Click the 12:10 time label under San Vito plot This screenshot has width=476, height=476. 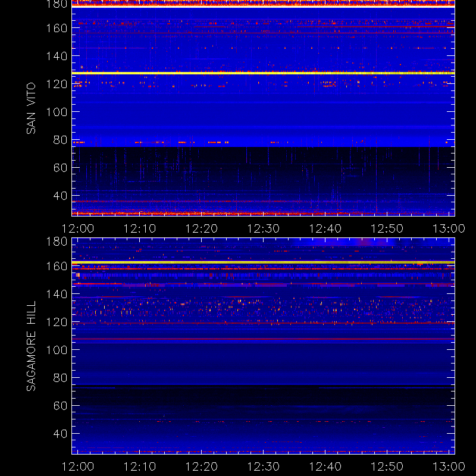click(140, 228)
